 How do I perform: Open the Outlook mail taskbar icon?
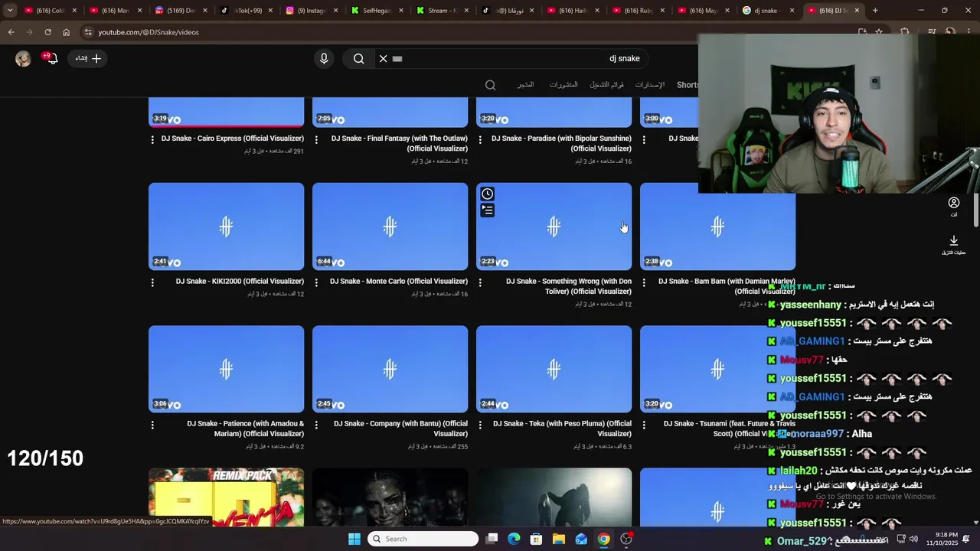point(581,539)
